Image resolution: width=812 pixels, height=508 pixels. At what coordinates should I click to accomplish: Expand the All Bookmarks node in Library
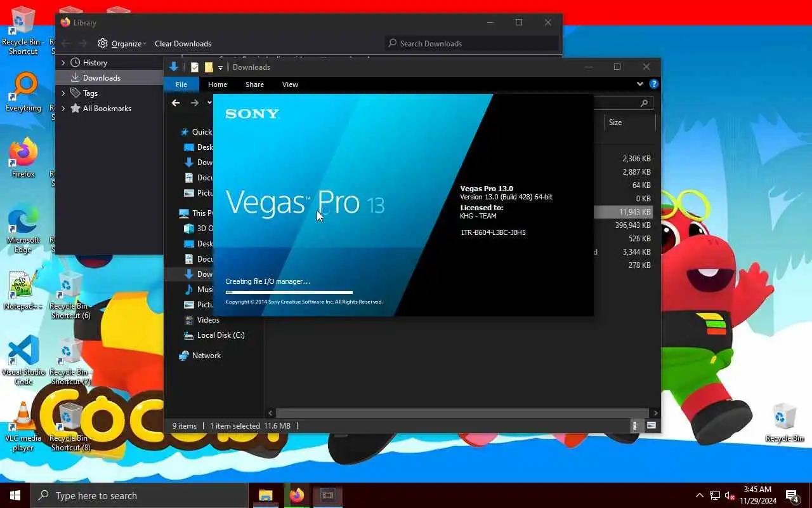click(x=63, y=109)
